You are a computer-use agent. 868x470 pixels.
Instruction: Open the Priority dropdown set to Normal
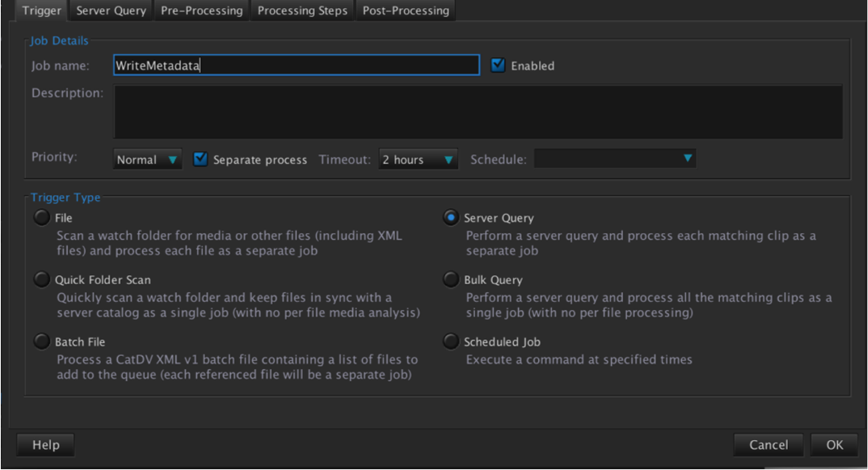tap(148, 160)
